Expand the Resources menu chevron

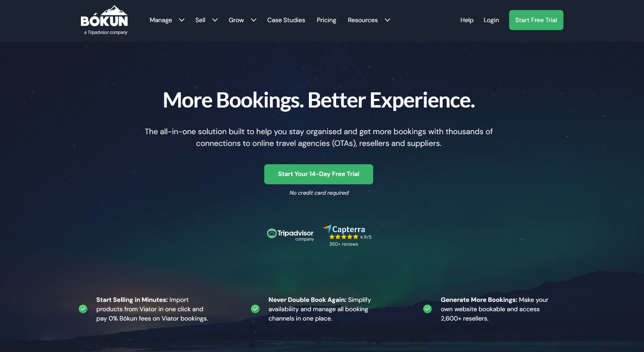[x=387, y=20]
